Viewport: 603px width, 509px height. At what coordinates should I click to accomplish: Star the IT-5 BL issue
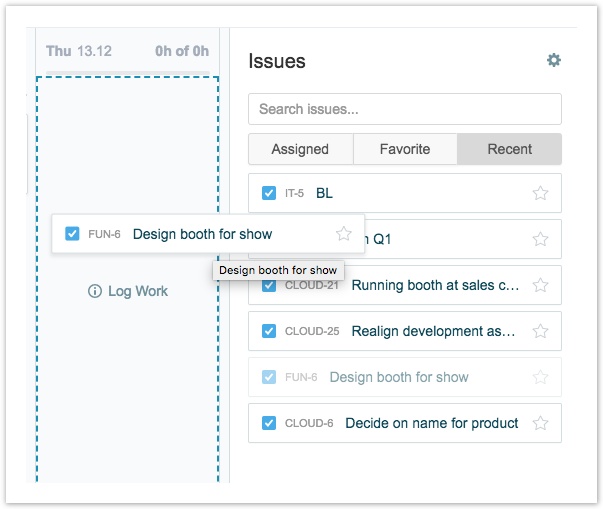point(540,193)
